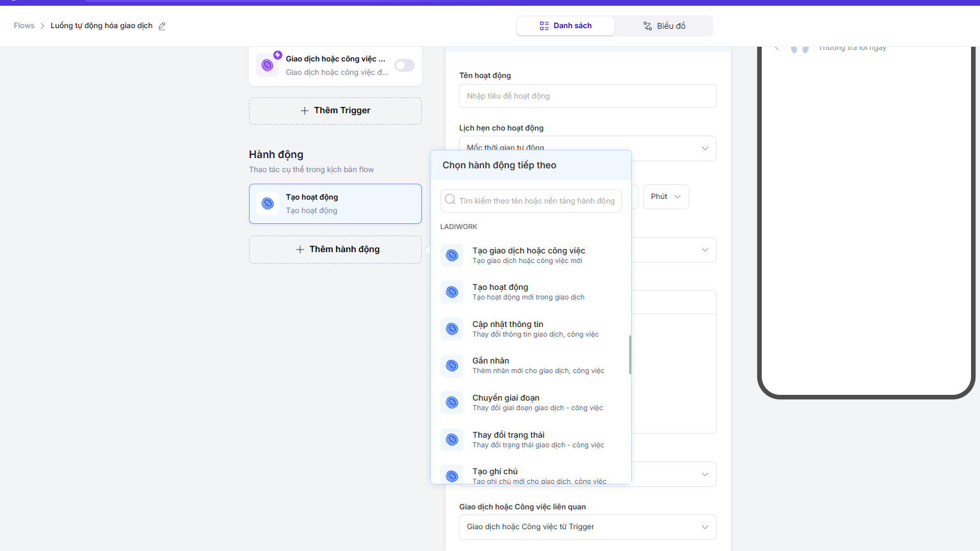This screenshot has width=980, height=551.
Task: Click icon for Cập nhật thông tin action
Action: click(x=452, y=329)
